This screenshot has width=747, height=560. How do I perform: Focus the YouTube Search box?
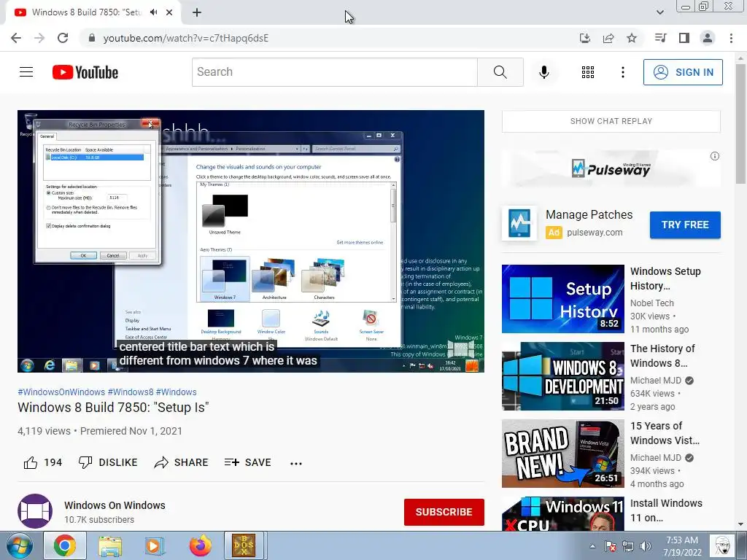(x=334, y=72)
